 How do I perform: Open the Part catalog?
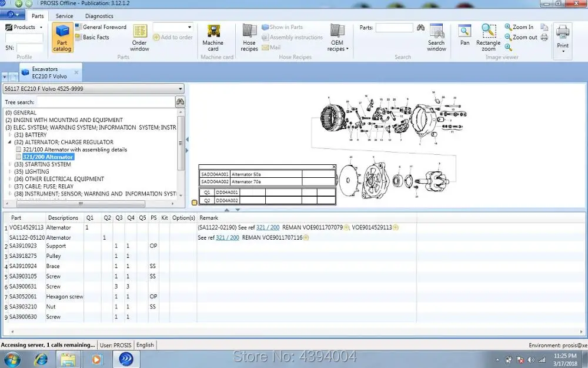point(62,38)
